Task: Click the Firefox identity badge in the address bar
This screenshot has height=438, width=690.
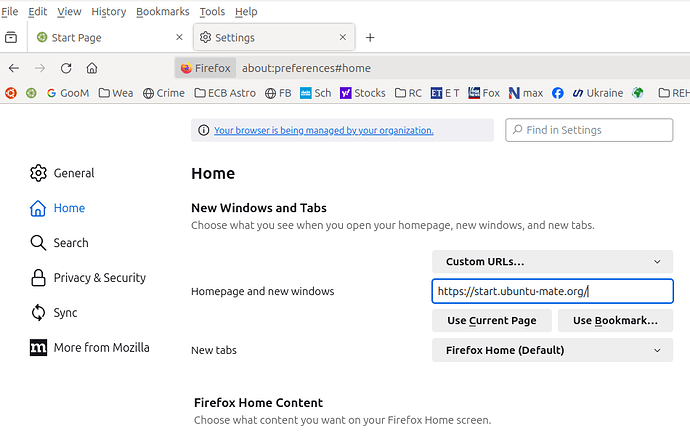Action: click(206, 68)
